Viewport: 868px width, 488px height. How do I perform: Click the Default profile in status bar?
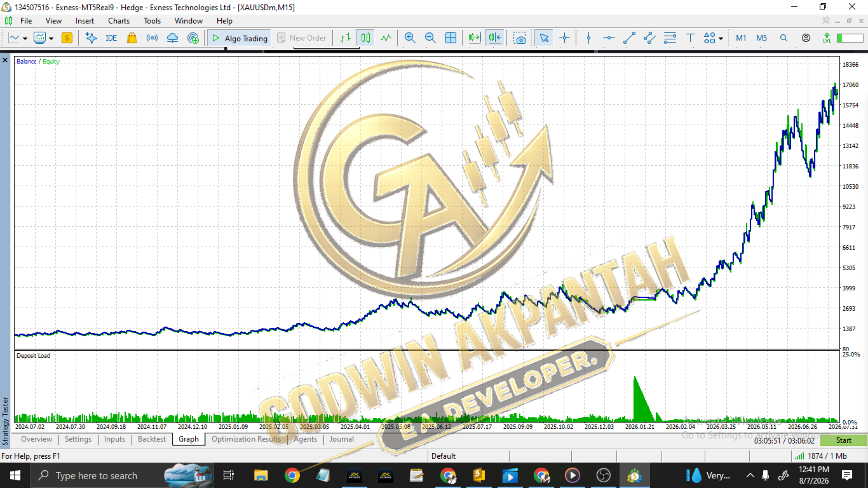click(x=444, y=456)
